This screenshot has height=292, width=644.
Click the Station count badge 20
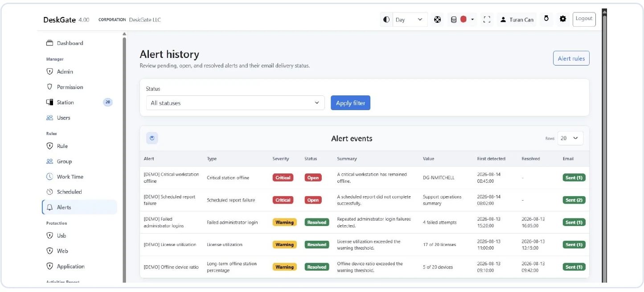tap(108, 102)
